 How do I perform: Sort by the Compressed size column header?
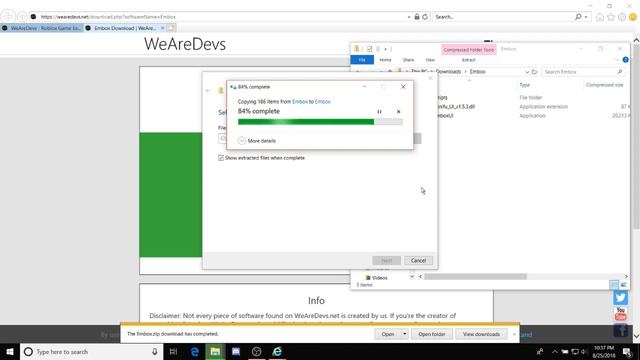[x=604, y=85]
